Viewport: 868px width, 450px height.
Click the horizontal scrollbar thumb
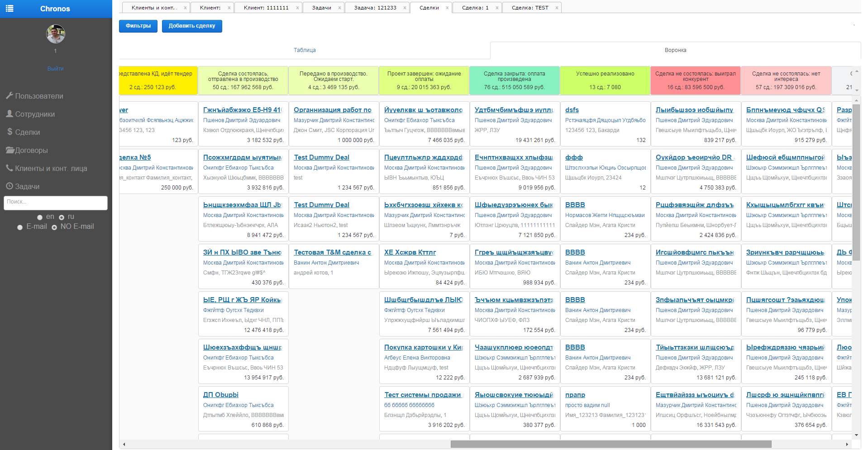click(611, 444)
